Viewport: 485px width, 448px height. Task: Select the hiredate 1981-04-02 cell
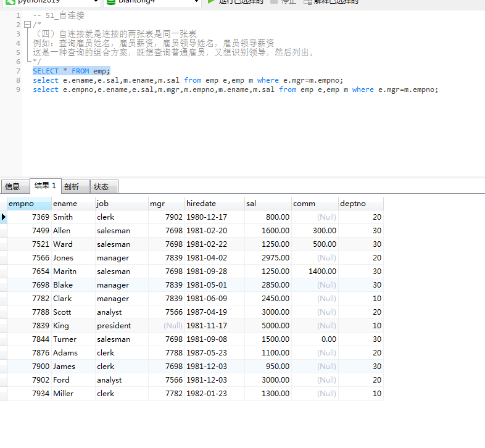pyautogui.click(x=215, y=258)
